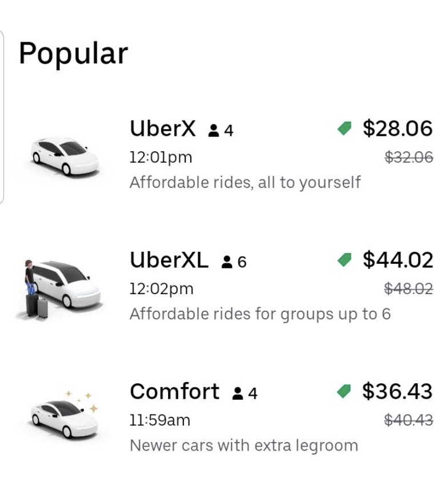This screenshot has height=482, width=448.
Task: Tap "Newer cars with extra legroom" description
Action: coord(244,445)
